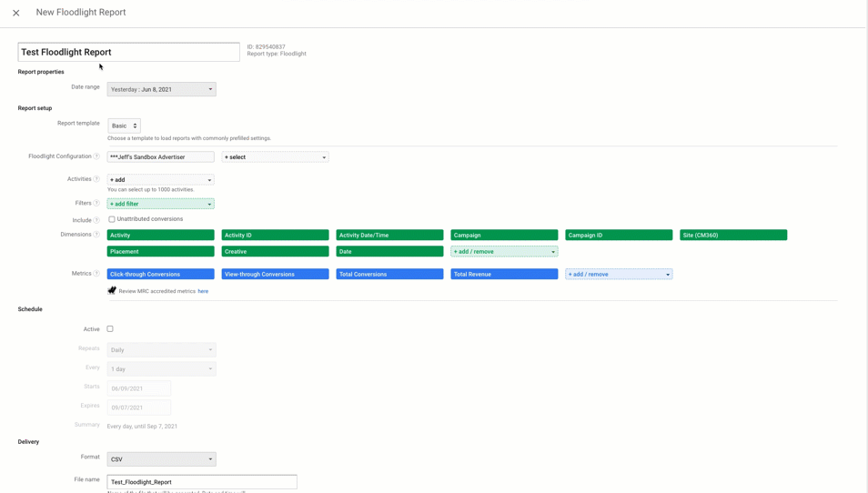Open the add filter dropdown
The image size is (868, 493).
point(160,204)
